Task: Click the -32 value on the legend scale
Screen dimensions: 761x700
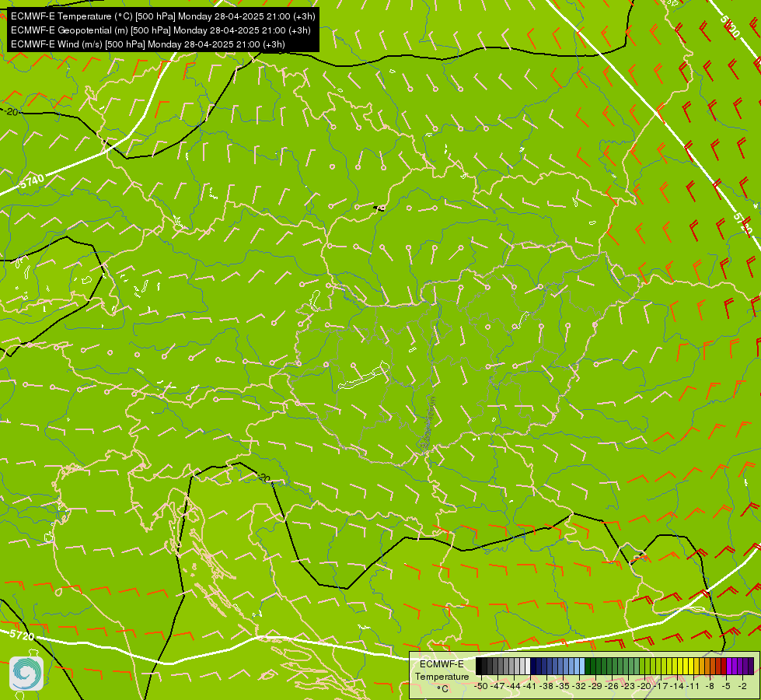Action: pos(579,686)
